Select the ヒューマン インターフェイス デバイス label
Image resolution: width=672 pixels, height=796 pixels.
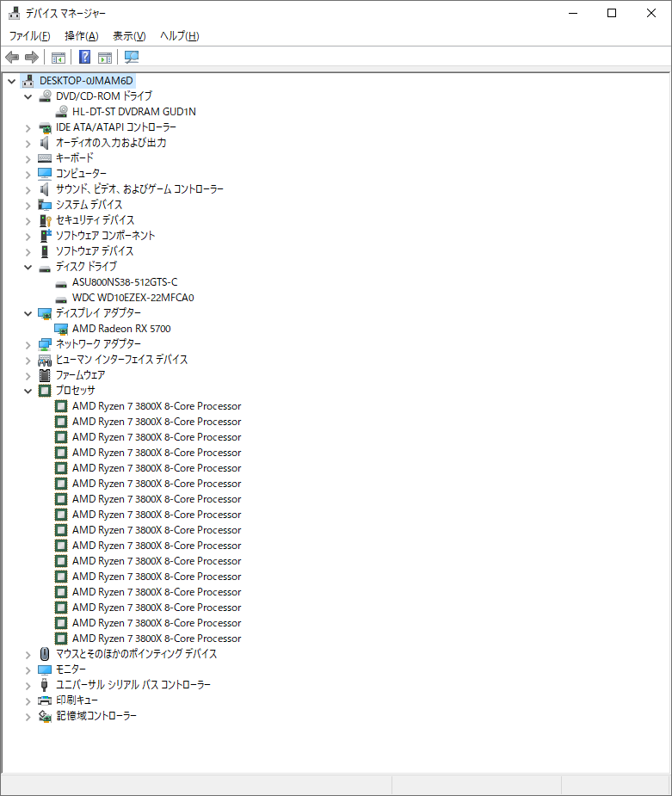(x=121, y=360)
